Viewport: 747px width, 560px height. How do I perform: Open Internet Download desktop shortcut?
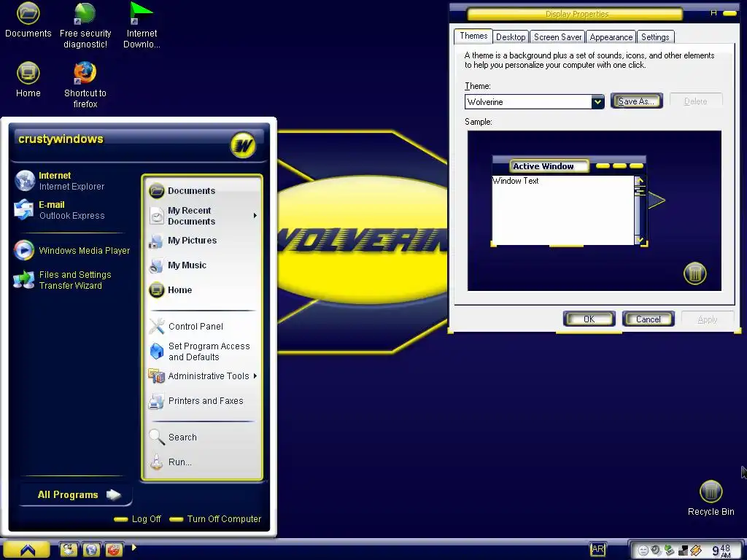[x=142, y=26]
